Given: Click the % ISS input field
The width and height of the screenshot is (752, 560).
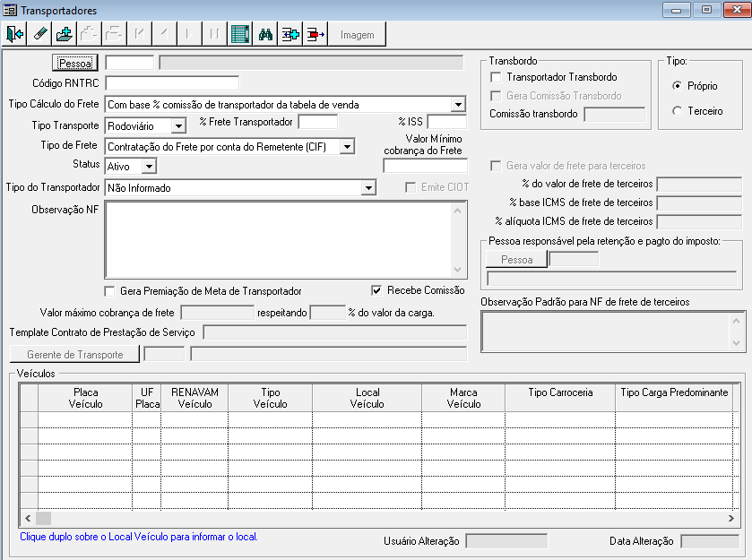Looking at the screenshot, I should pos(447,122).
